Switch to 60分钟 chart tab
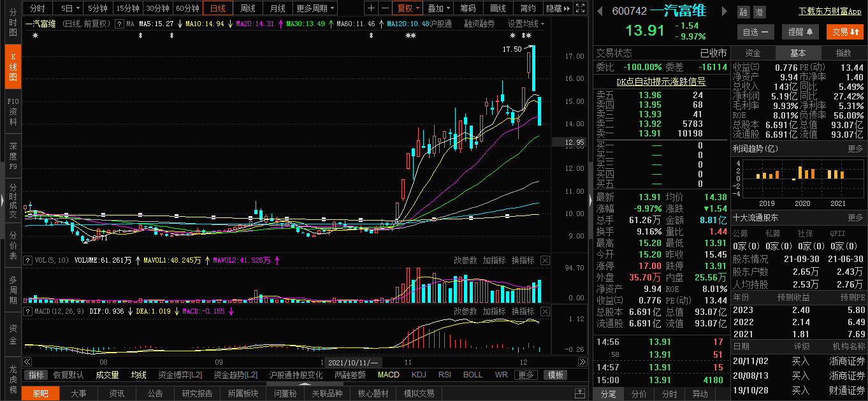The height and width of the screenshot is (401, 868). point(187,8)
